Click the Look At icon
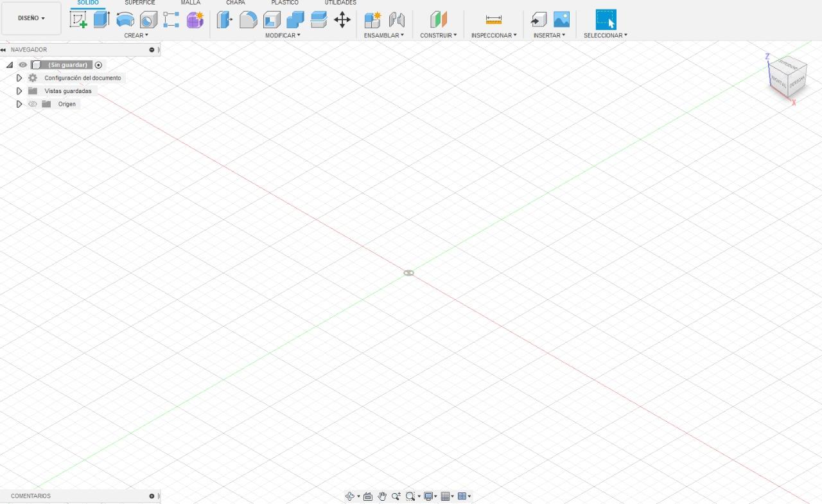This screenshot has height=504, width=822. pyautogui.click(x=368, y=496)
